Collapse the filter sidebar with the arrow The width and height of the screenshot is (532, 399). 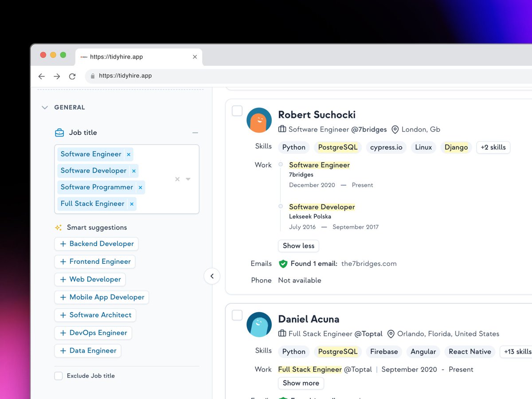212,276
